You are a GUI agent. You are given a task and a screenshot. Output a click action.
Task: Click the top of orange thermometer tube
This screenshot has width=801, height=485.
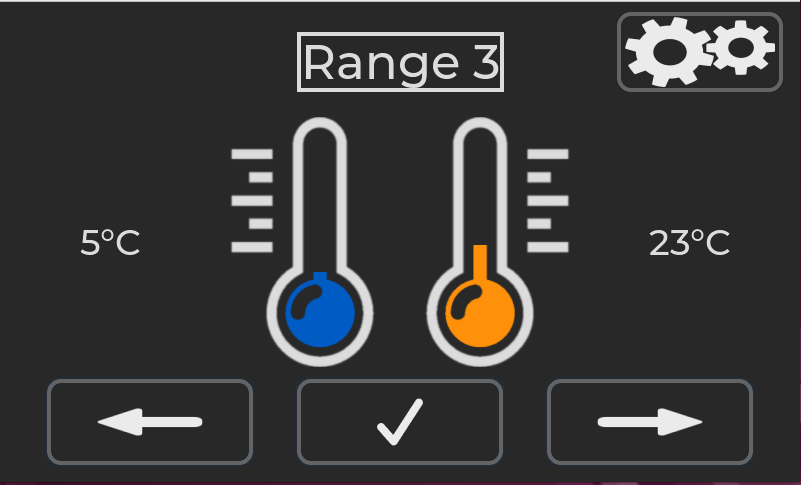click(x=480, y=133)
